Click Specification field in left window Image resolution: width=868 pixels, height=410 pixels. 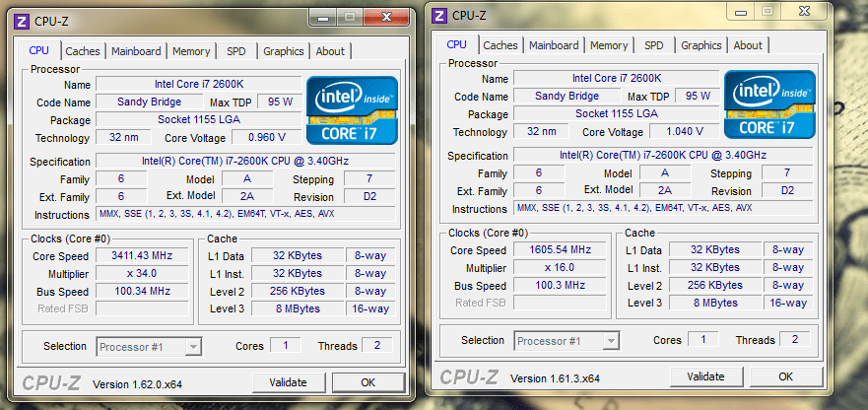click(245, 162)
